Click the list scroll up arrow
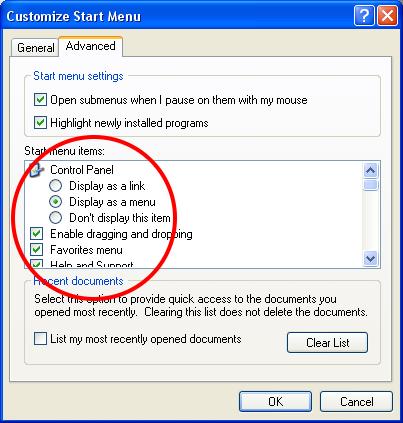 coord(371,171)
